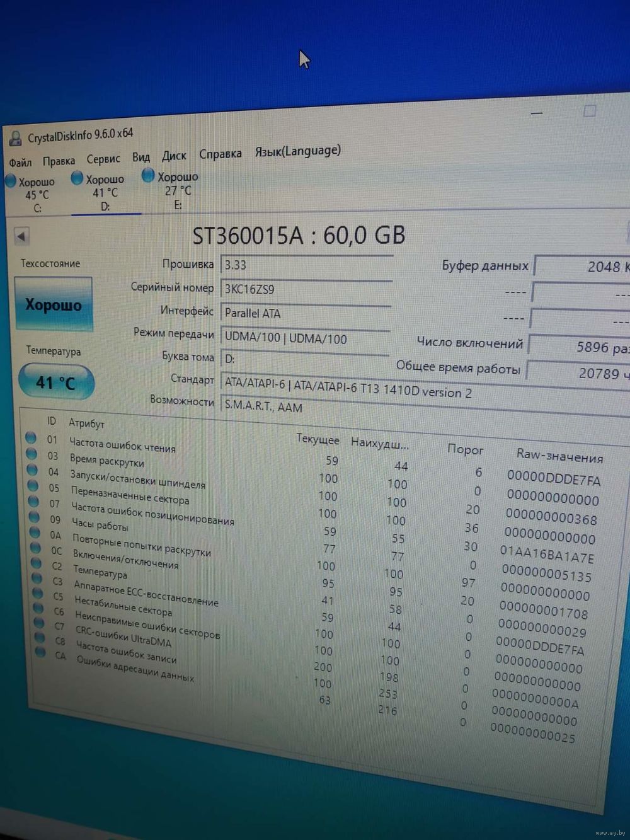Click status circle for attribute 07
The width and height of the screenshot is (630, 840).
click(x=34, y=501)
